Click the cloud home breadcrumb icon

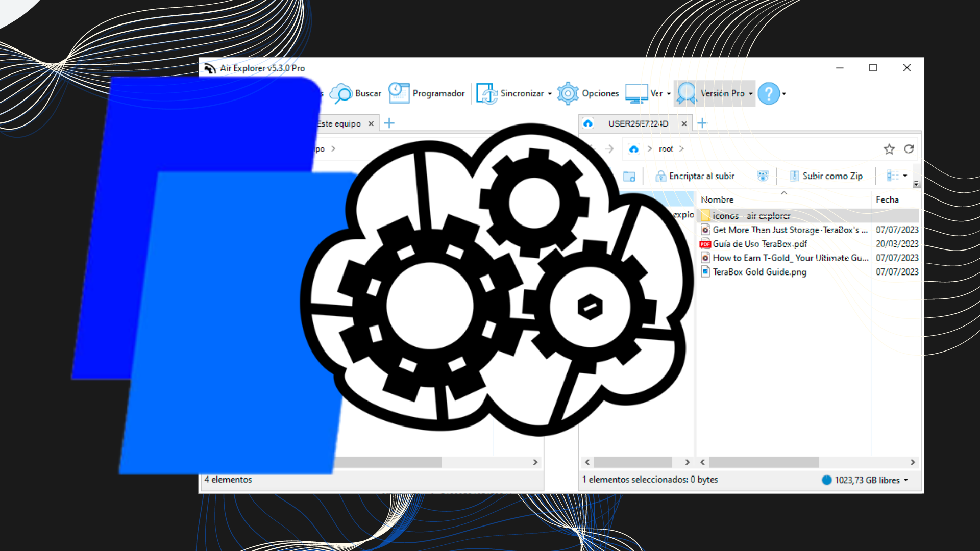click(x=634, y=149)
